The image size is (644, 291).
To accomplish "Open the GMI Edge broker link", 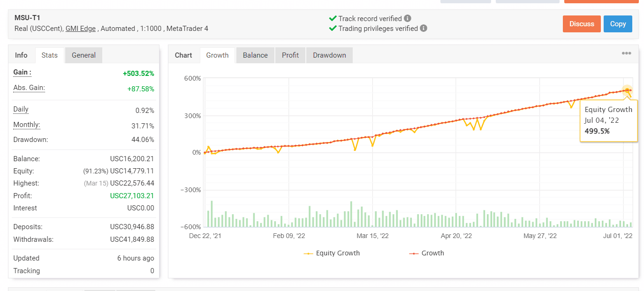I will point(80,29).
